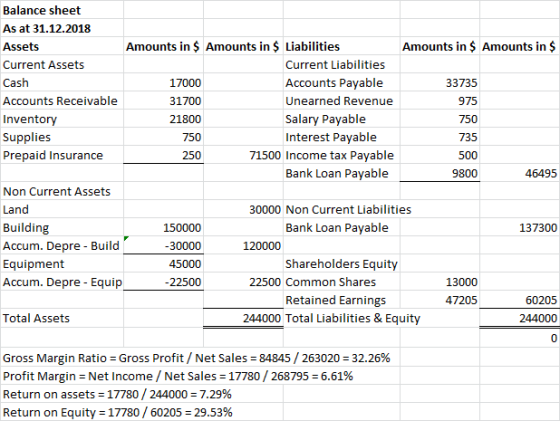The height and width of the screenshot is (421, 560).
Task: Select the 'Accounts Payable' cell
Action: [x=341, y=82]
